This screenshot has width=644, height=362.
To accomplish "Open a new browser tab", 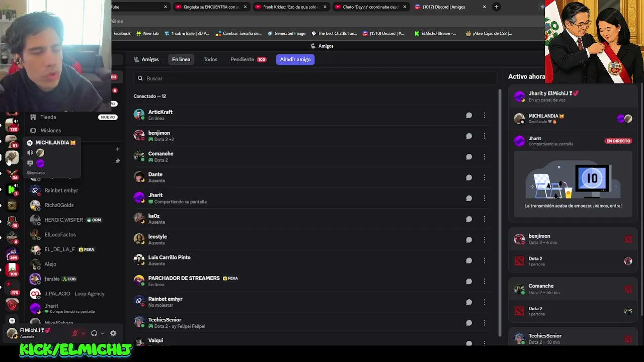I will click(x=497, y=7).
